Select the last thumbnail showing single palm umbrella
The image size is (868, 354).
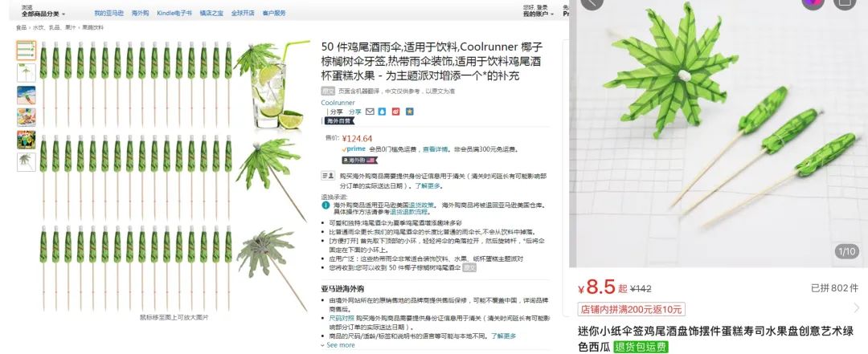(x=26, y=161)
